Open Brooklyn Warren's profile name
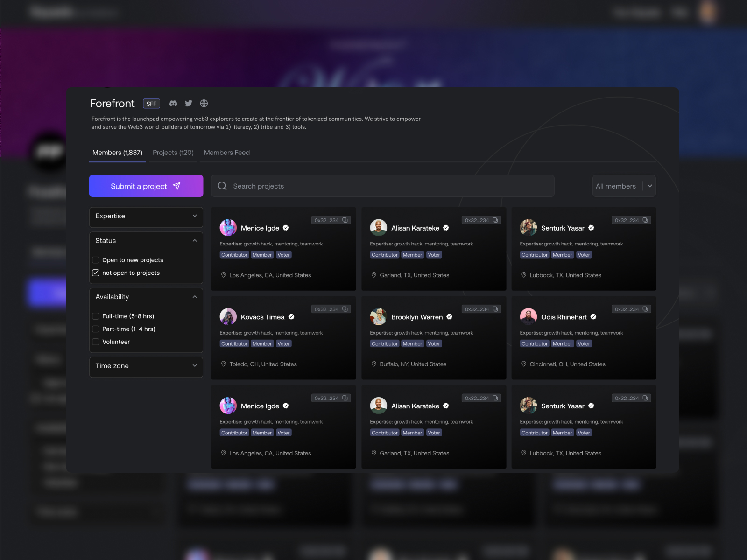 pos(417,317)
